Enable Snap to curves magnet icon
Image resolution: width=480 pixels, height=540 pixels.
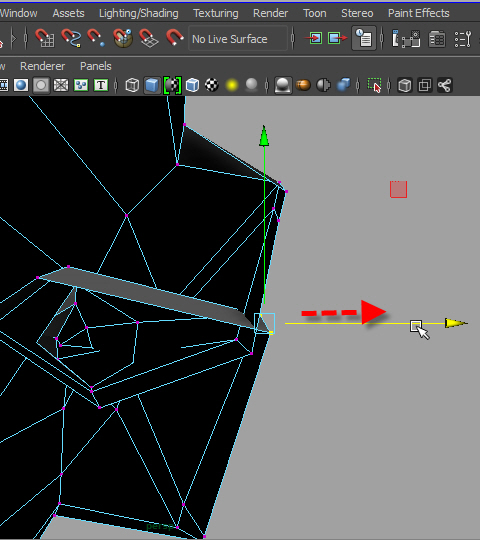(x=71, y=38)
